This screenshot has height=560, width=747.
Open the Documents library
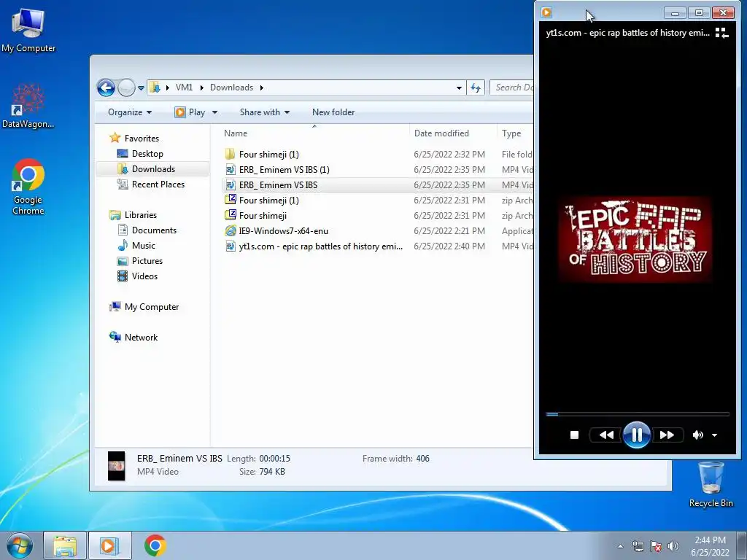click(x=154, y=230)
